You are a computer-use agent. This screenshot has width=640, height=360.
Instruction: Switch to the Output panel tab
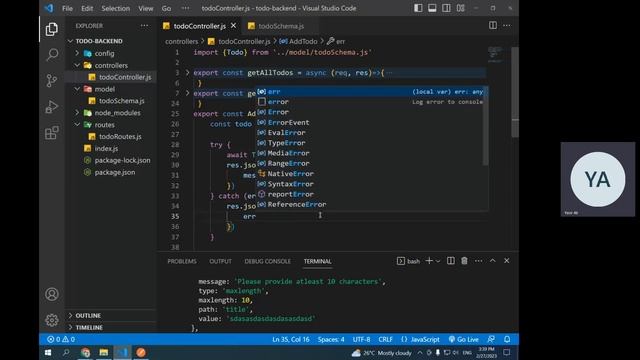[220, 261]
